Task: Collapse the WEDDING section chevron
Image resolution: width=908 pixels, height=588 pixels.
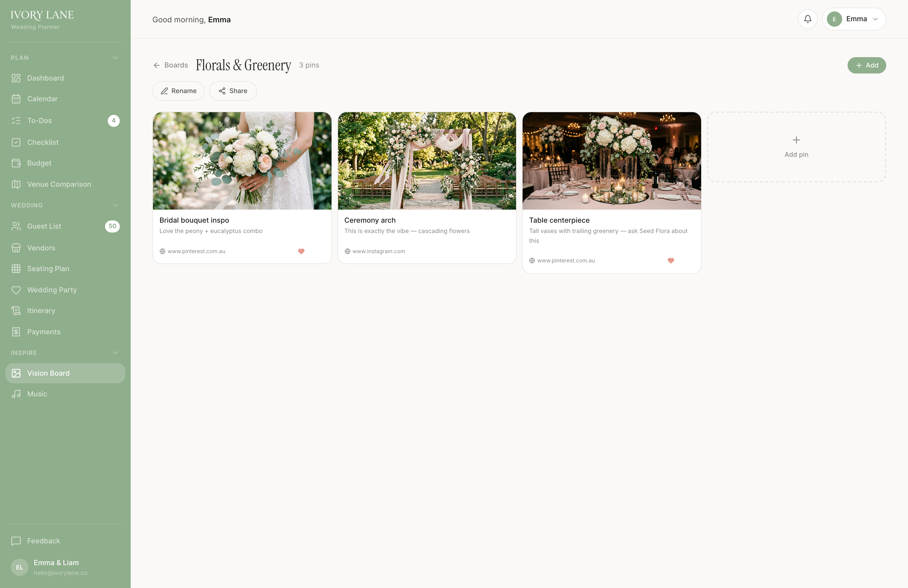Action: (115, 205)
